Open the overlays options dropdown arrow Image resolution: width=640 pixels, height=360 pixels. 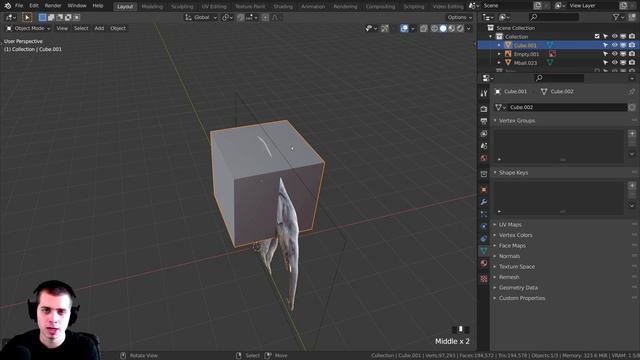[x=413, y=28]
